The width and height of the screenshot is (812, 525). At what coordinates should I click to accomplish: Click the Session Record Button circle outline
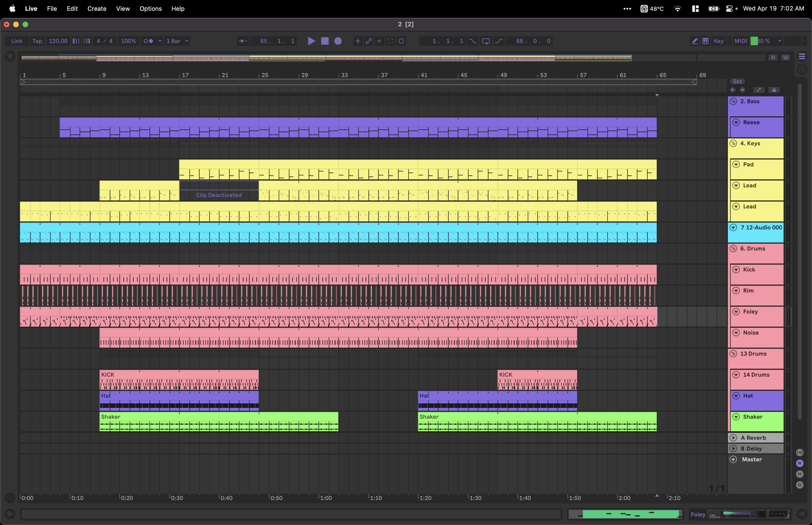click(401, 41)
